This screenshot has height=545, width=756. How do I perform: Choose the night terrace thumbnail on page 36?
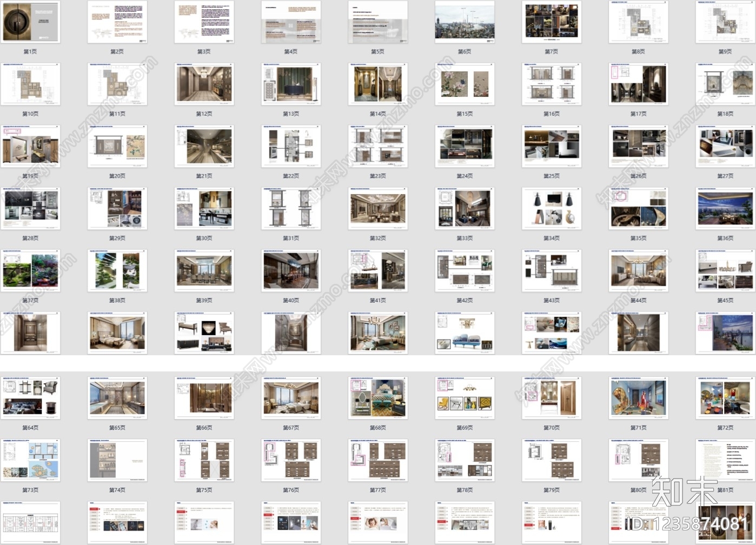[725, 209]
